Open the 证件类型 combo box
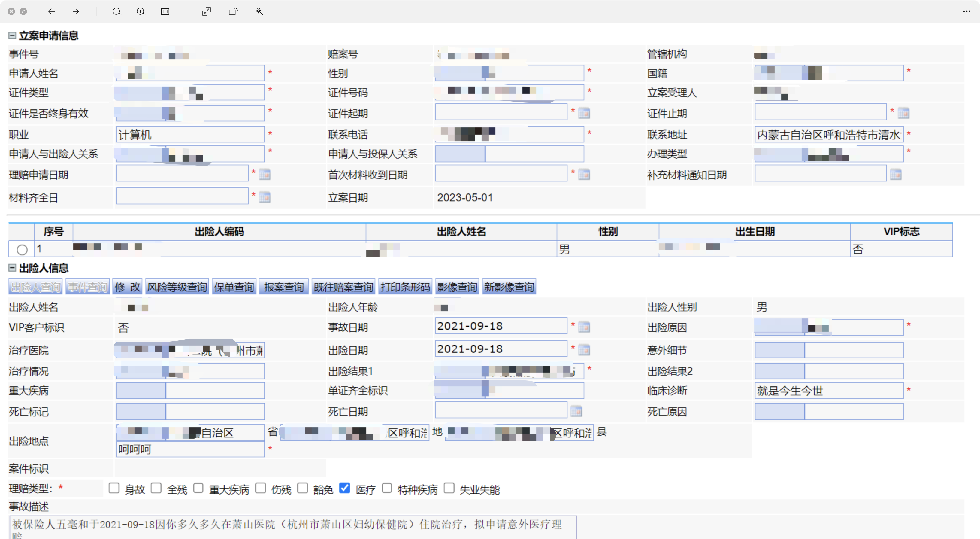The height and width of the screenshot is (539, 980). [190, 93]
